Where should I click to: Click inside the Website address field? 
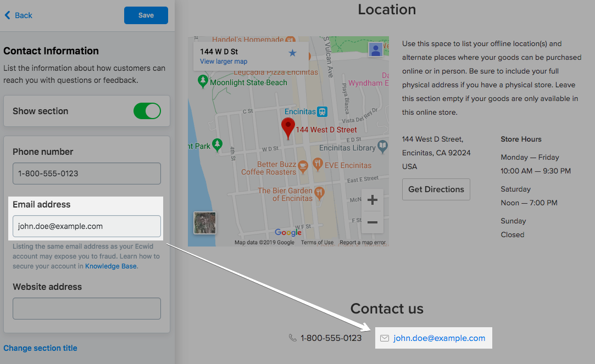86,308
